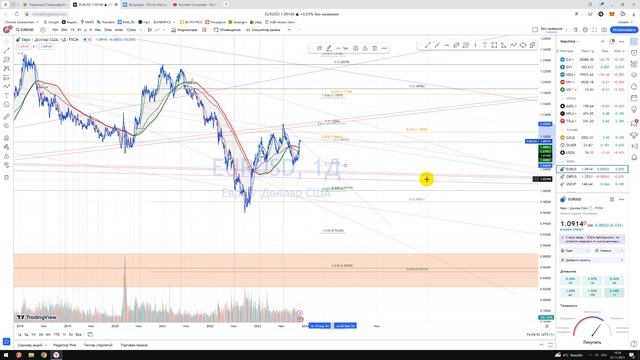Open Indicators from top toolbar
The image size is (640, 360).
(x=184, y=30)
